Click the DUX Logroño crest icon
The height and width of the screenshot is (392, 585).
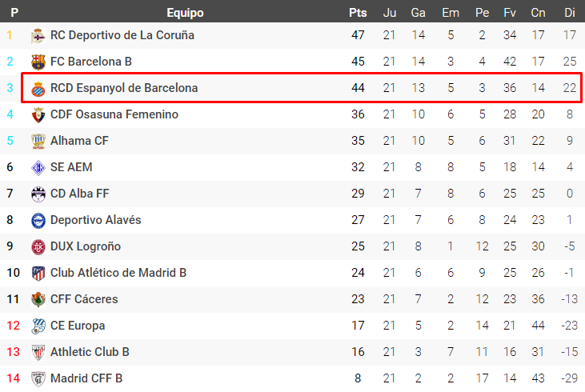click(38, 246)
